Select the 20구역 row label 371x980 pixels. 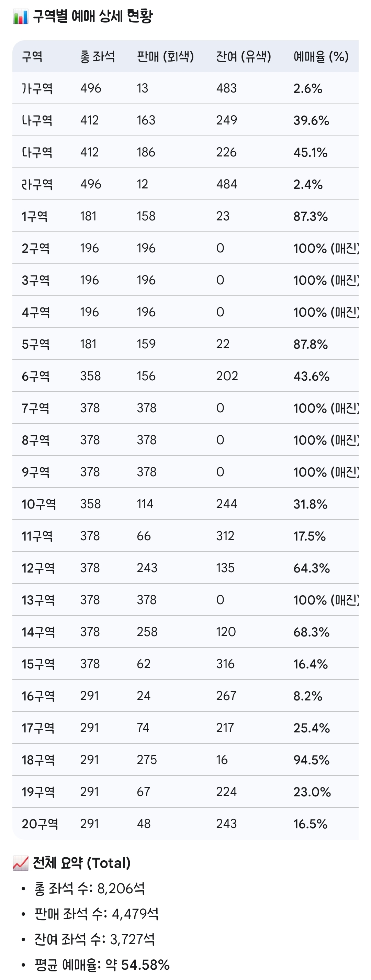40,824
